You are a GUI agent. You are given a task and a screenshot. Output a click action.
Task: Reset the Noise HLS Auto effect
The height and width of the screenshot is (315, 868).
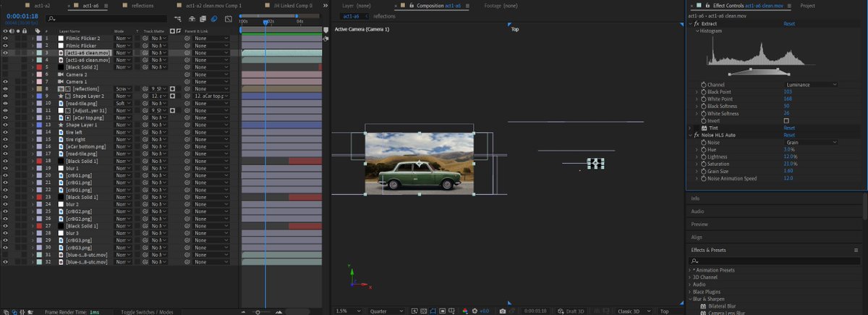789,135
